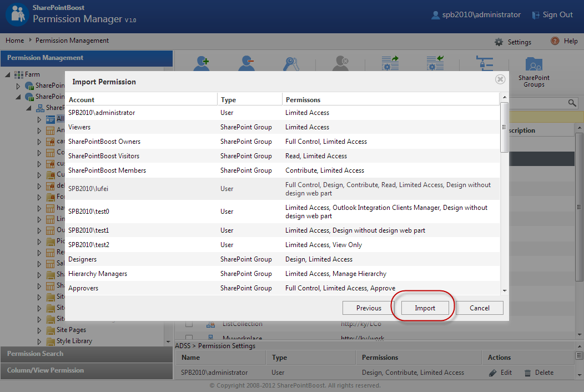Click the tree panel scroll down arrow
Image resolution: width=584 pixels, height=392 pixels.
[x=168, y=341]
